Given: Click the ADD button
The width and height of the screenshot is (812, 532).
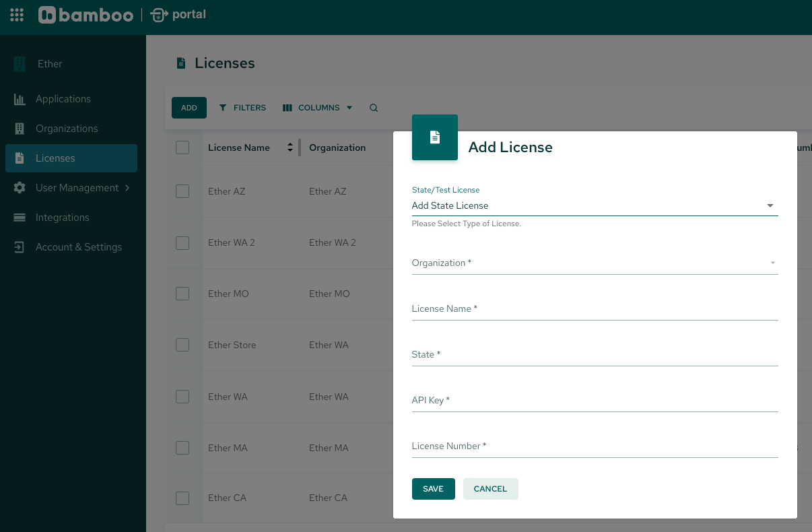Looking at the screenshot, I should 189,108.
